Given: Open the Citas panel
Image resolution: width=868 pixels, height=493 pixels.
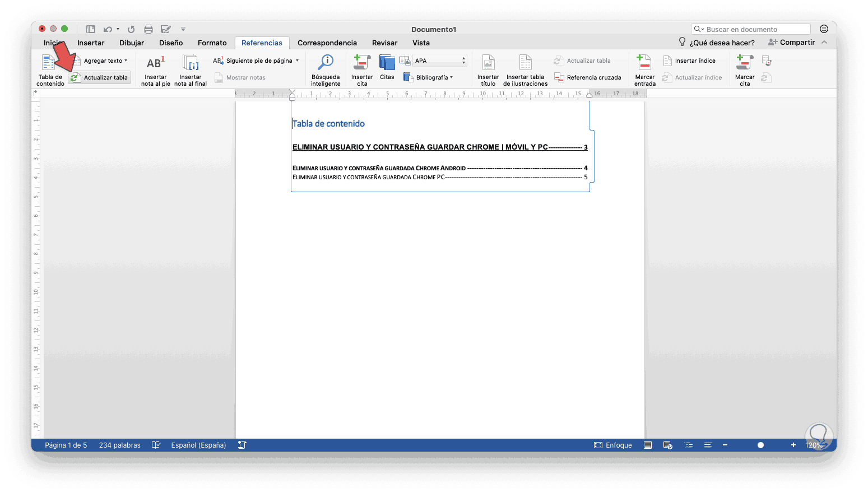Looking at the screenshot, I should coord(387,68).
